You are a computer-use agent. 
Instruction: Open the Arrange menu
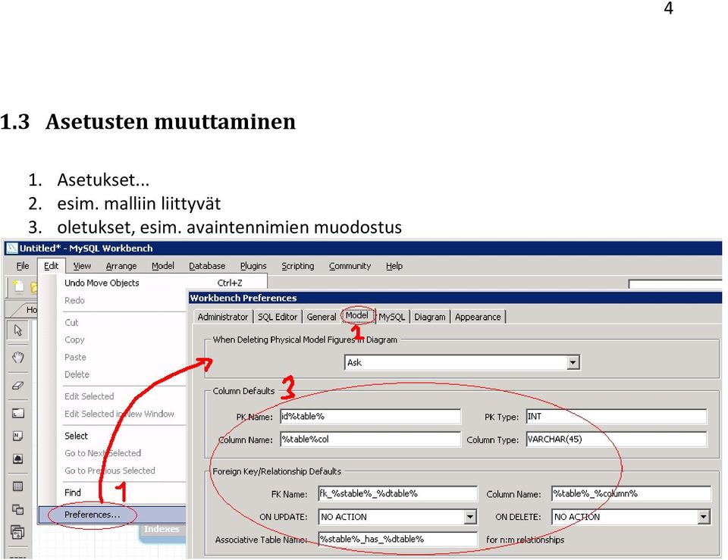pyautogui.click(x=121, y=266)
